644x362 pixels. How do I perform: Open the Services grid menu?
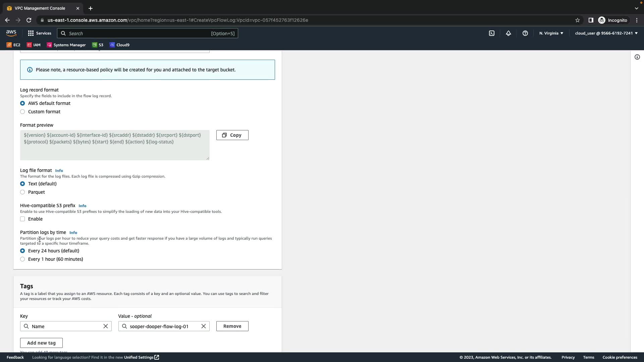coord(40,33)
